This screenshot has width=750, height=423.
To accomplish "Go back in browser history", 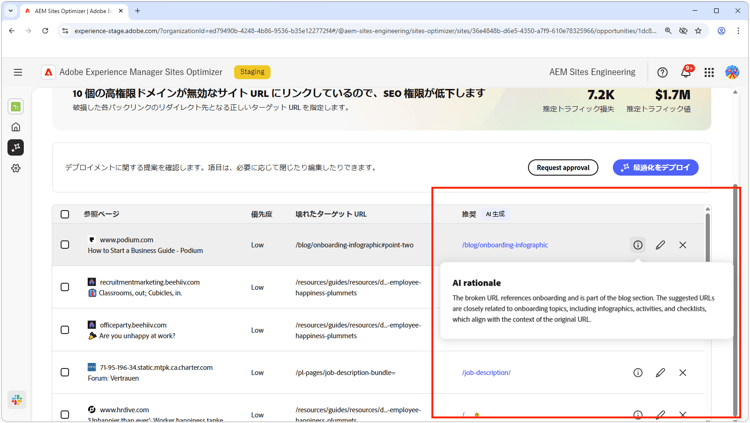I will pyautogui.click(x=12, y=31).
